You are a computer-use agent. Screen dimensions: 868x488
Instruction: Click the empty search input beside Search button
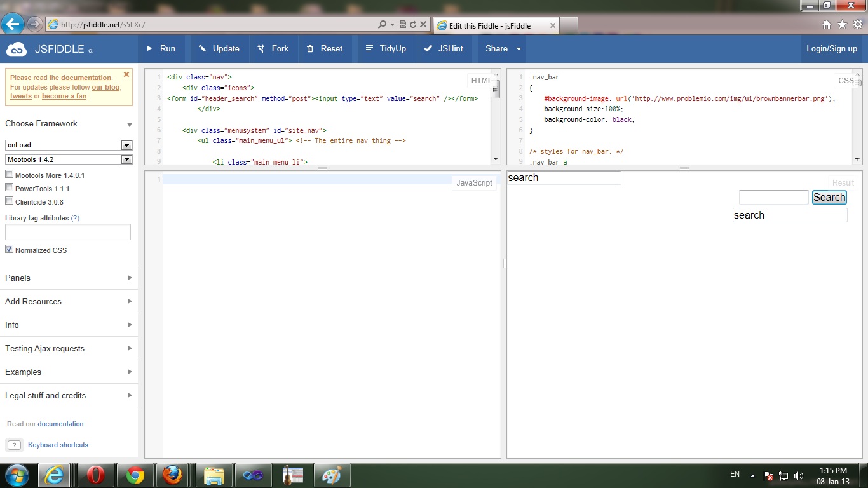pos(773,197)
